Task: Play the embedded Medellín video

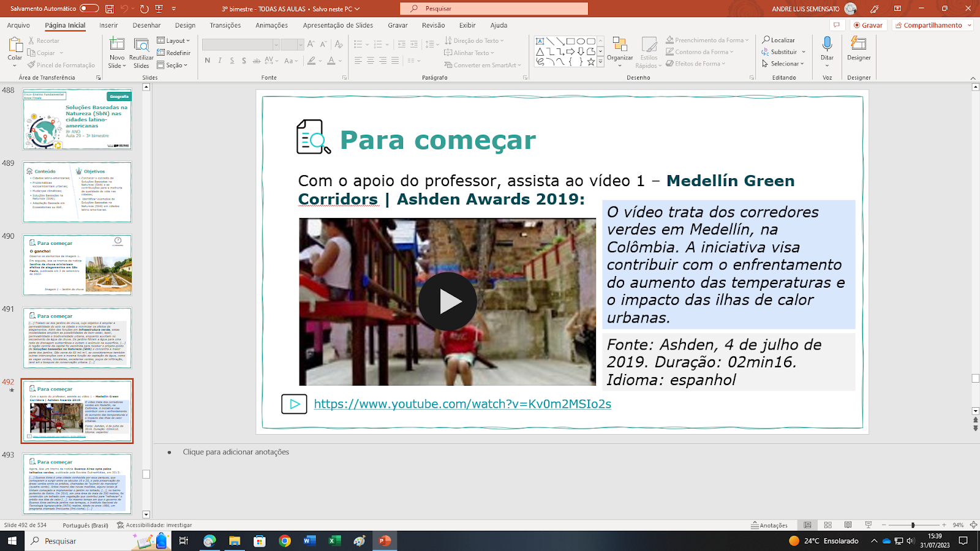Action: pos(448,301)
